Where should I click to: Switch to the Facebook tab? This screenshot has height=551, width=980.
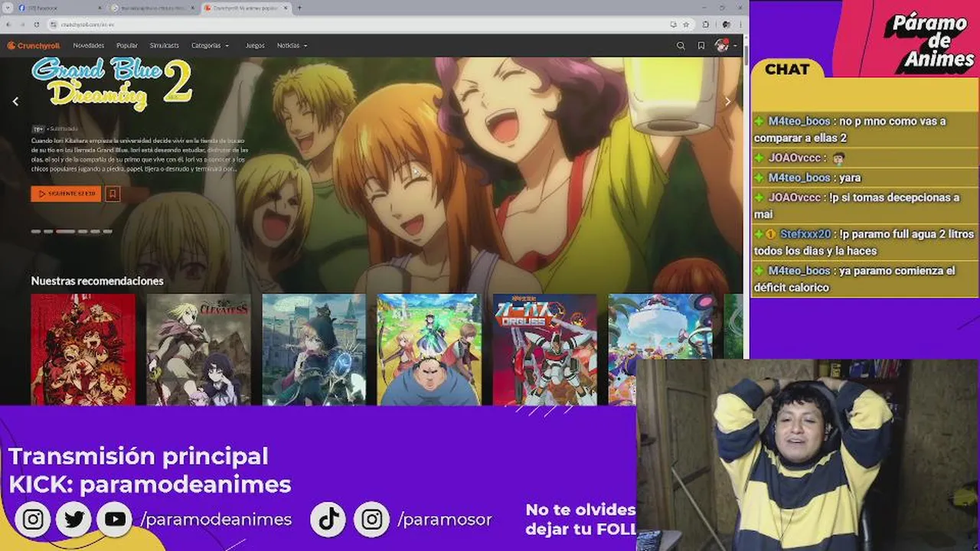(x=60, y=8)
